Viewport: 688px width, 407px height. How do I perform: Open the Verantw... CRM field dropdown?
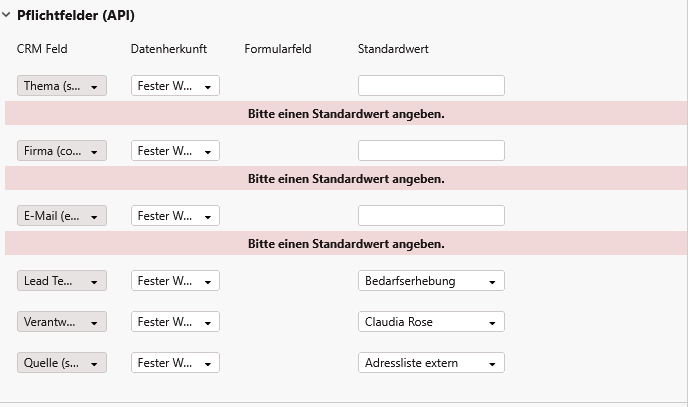click(62, 322)
